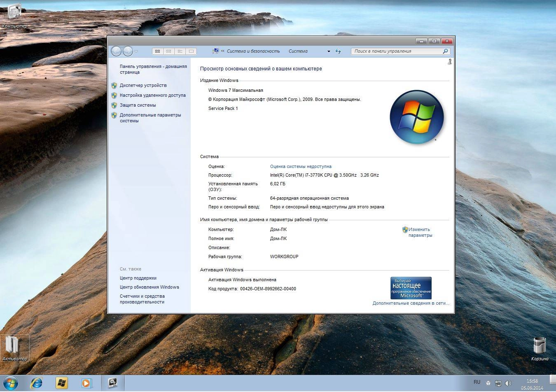Open Центр обновления Windows
Image resolution: width=556 pixels, height=392 pixels.
(x=150, y=287)
